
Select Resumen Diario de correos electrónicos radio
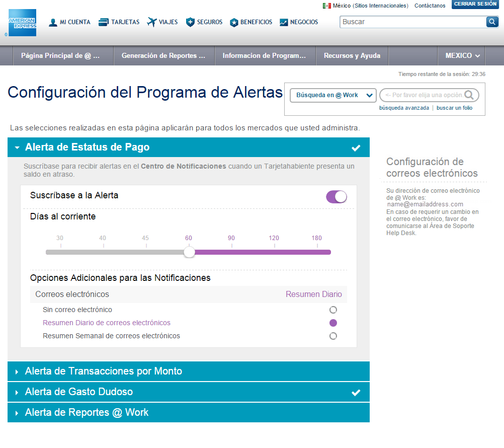point(333,323)
